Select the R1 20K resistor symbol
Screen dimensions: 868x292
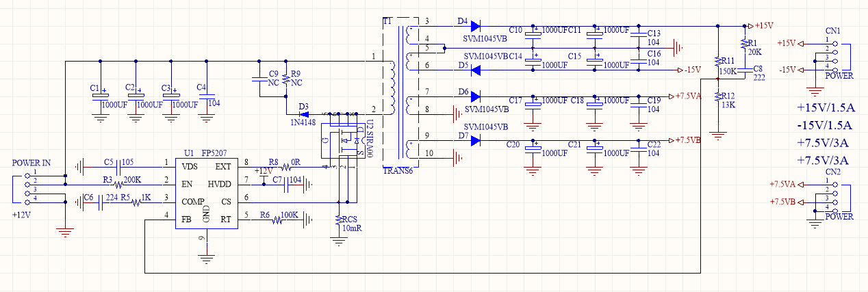744,43
